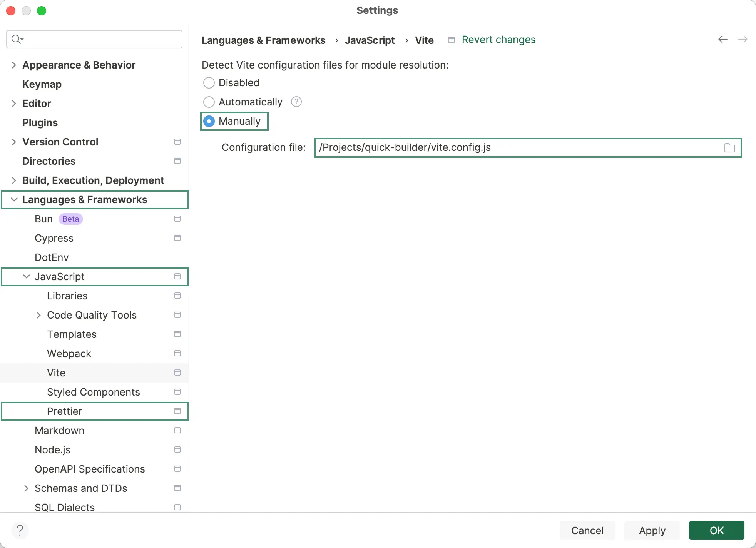
Task: Click the project settings icon on Node.js row
Action: click(177, 450)
